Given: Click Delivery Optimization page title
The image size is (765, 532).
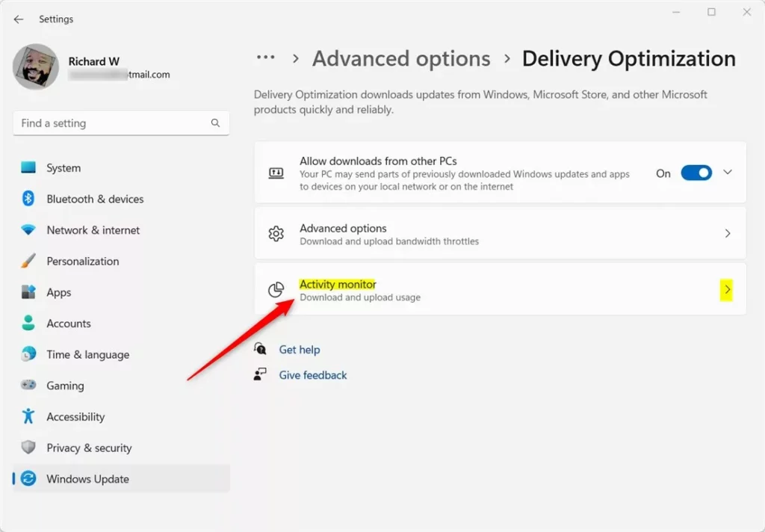Looking at the screenshot, I should tap(629, 58).
